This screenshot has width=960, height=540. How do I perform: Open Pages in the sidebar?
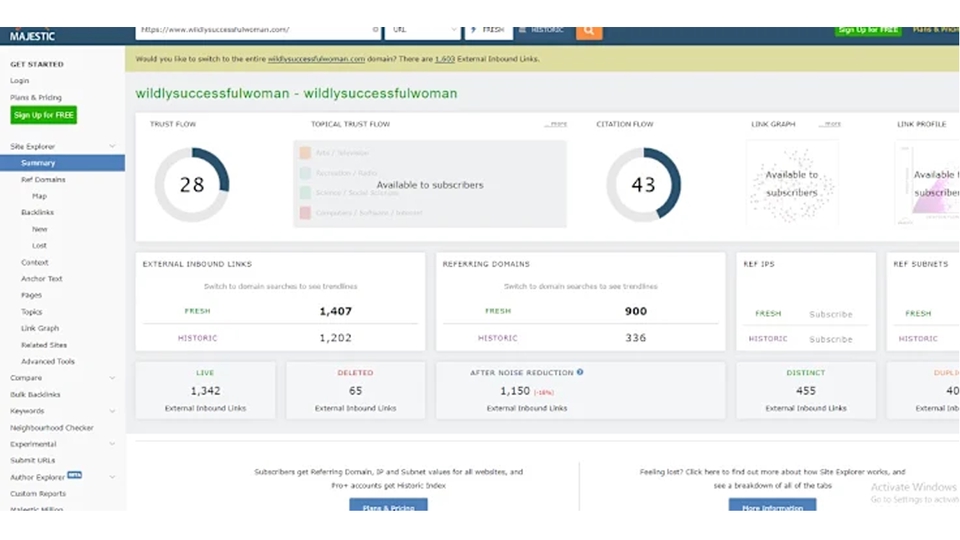click(x=31, y=295)
